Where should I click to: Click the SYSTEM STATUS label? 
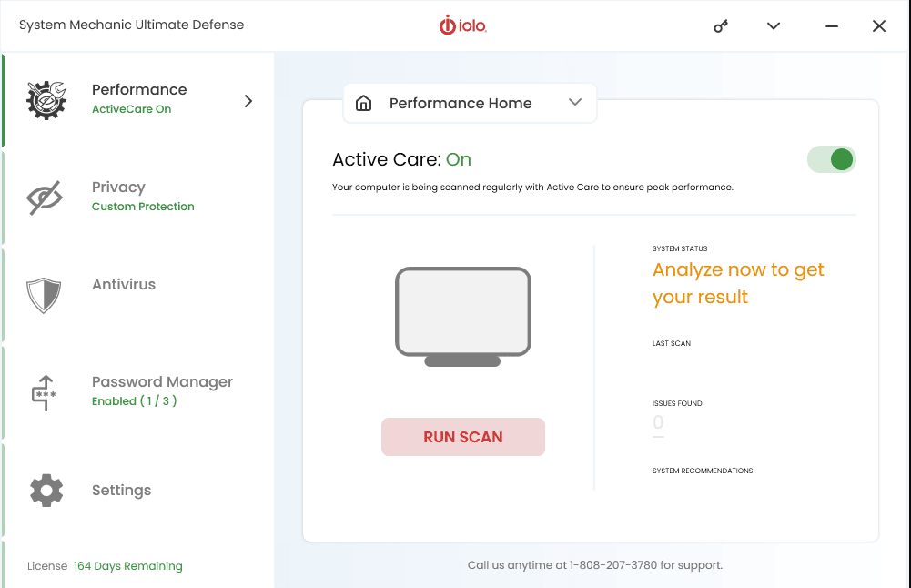point(680,248)
